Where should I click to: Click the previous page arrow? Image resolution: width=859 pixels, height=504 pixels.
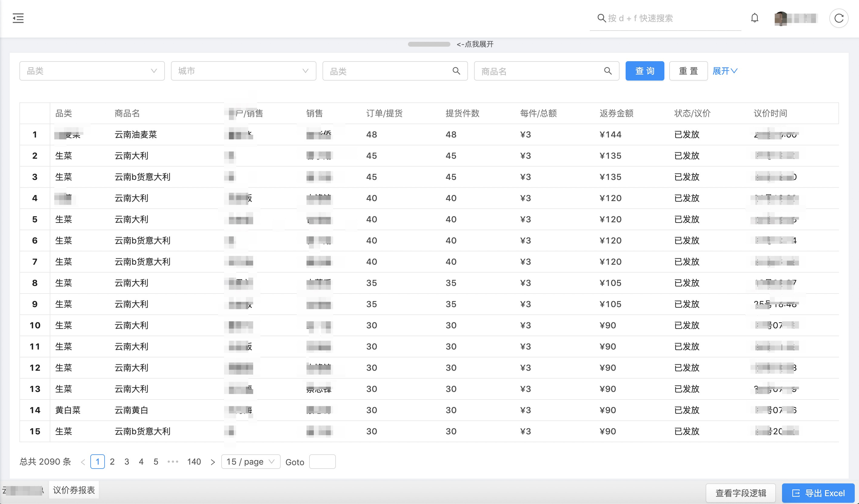tap(83, 462)
